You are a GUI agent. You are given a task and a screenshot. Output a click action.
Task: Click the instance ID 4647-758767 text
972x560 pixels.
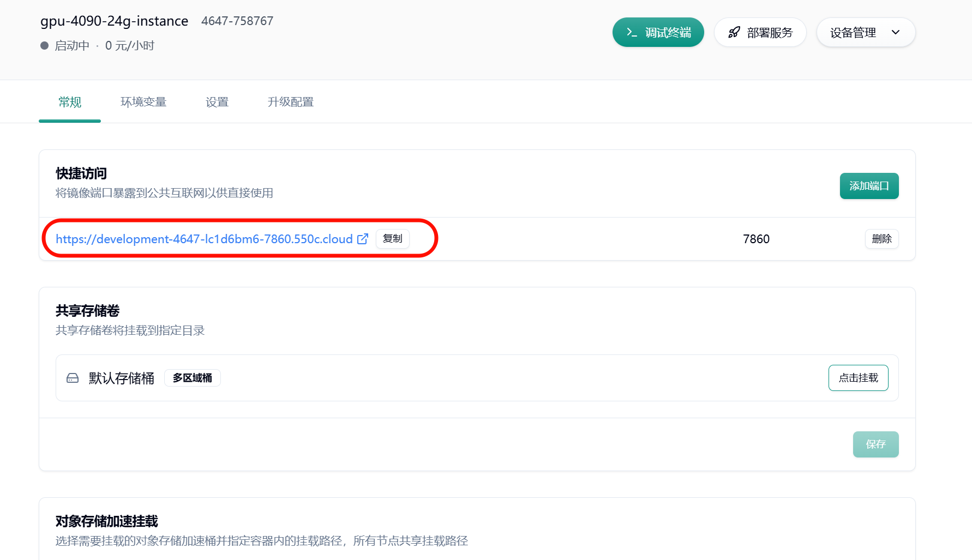point(237,21)
